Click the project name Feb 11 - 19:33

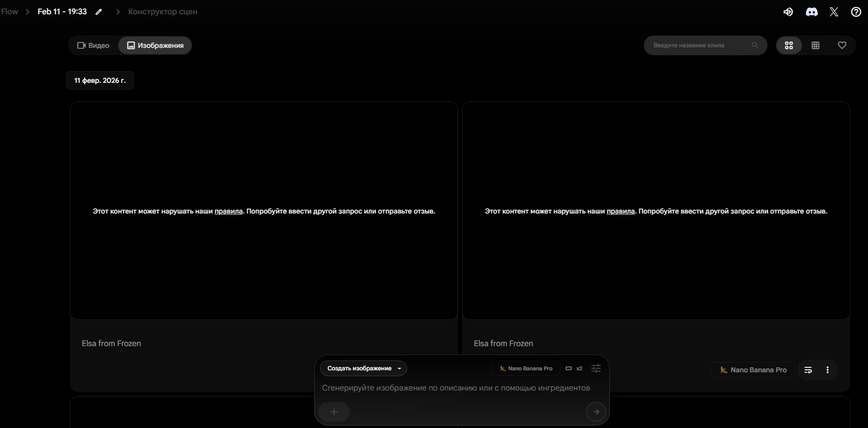[x=62, y=12]
